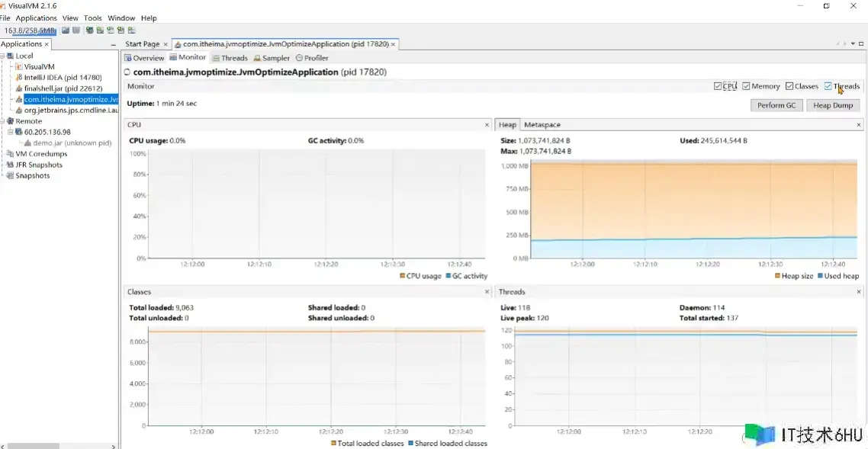The image size is (868, 449).
Task: Open the Tools menu
Action: (x=93, y=18)
